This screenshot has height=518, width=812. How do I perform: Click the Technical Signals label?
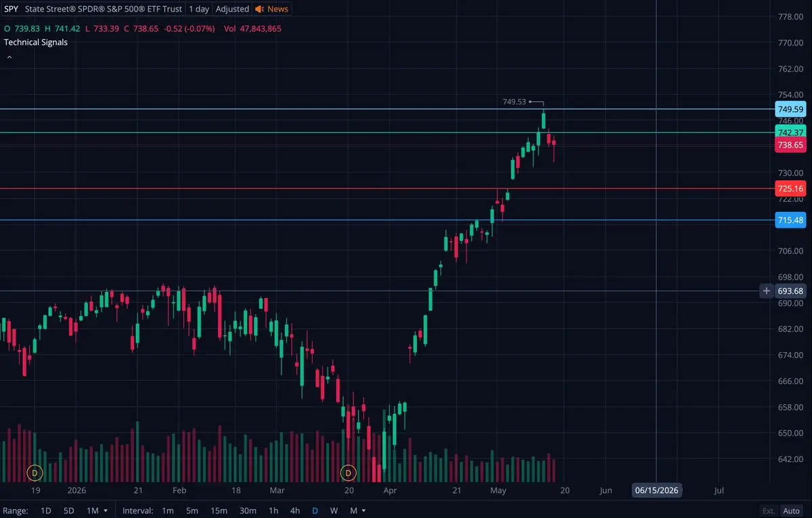(x=36, y=42)
